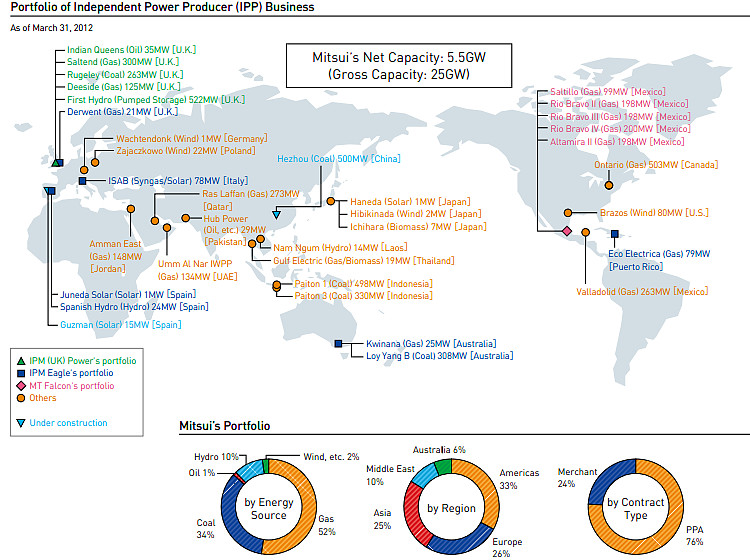The width and height of the screenshot is (750, 560).
Task: Click the blue square IPM Eagle legend icon
Action: 21,373
